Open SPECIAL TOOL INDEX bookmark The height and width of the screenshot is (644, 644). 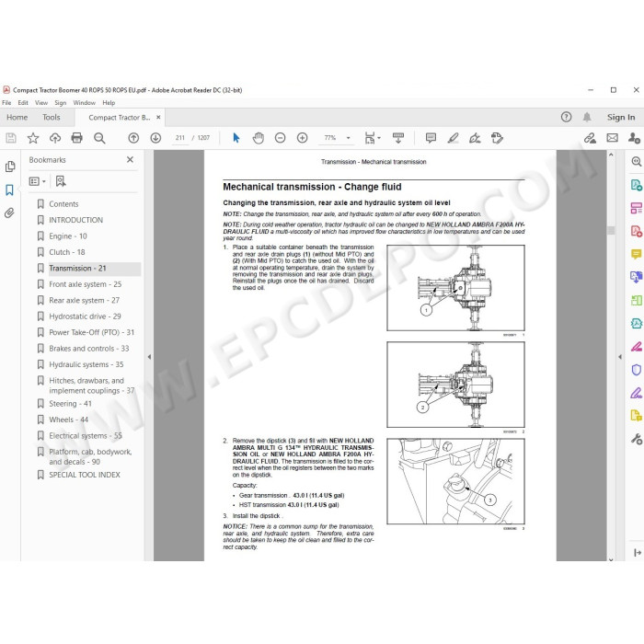tap(85, 475)
